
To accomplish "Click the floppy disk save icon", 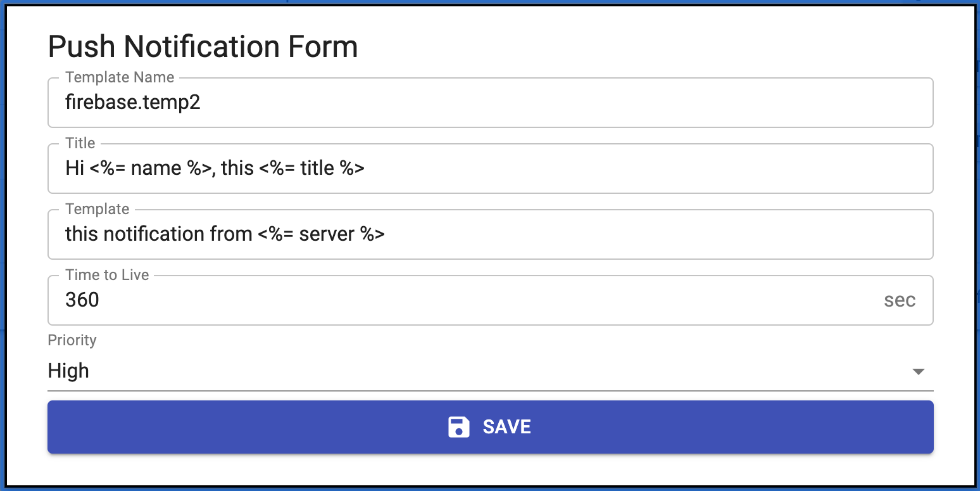I will (x=458, y=427).
